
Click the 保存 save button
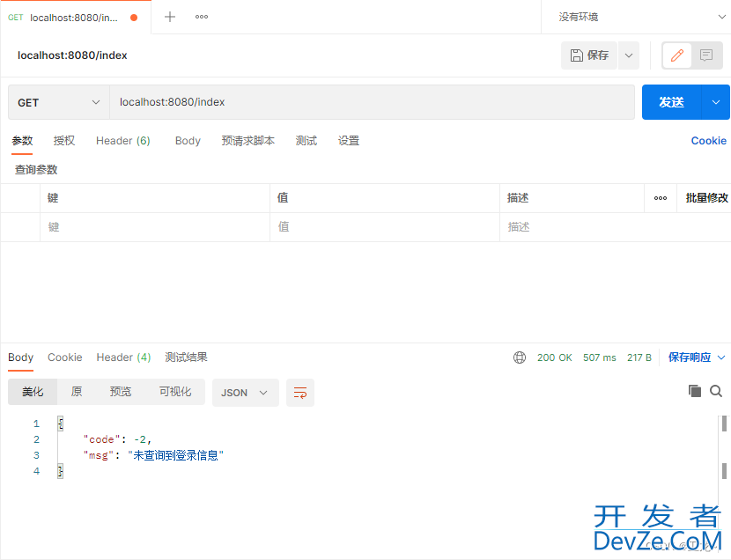coord(589,55)
